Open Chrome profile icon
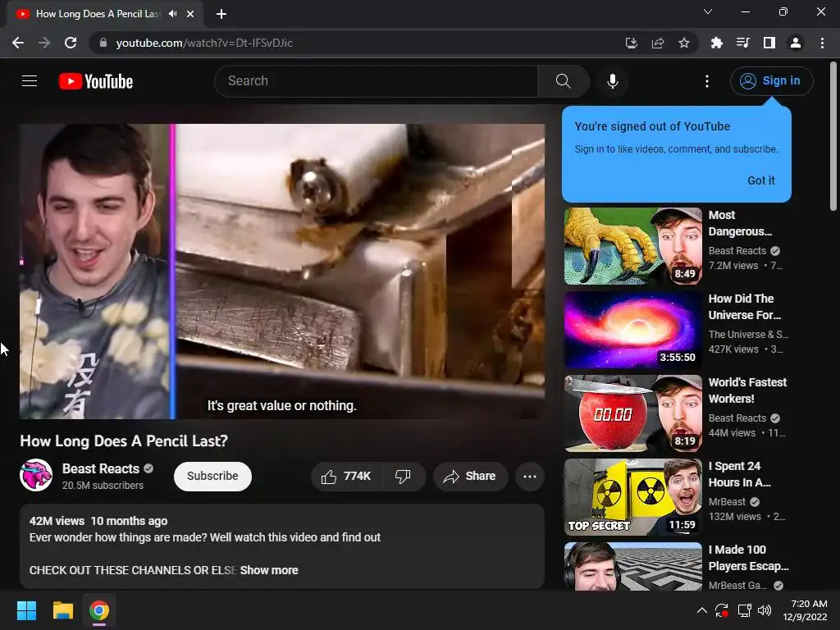The height and width of the screenshot is (630, 840). (796, 43)
